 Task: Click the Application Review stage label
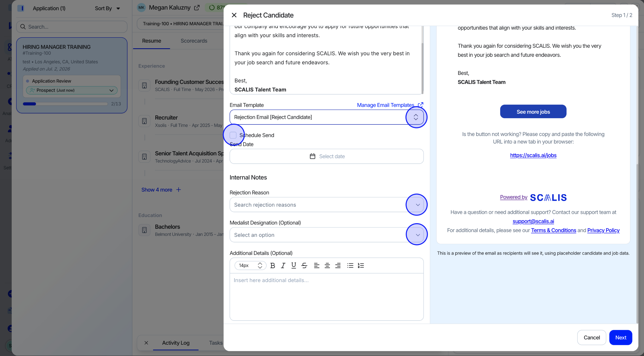click(52, 81)
